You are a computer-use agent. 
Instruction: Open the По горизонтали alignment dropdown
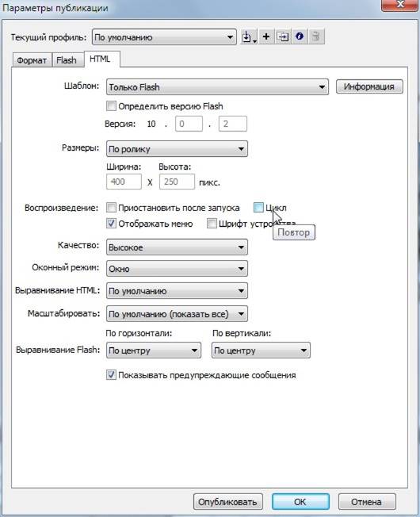click(x=154, y=350)
